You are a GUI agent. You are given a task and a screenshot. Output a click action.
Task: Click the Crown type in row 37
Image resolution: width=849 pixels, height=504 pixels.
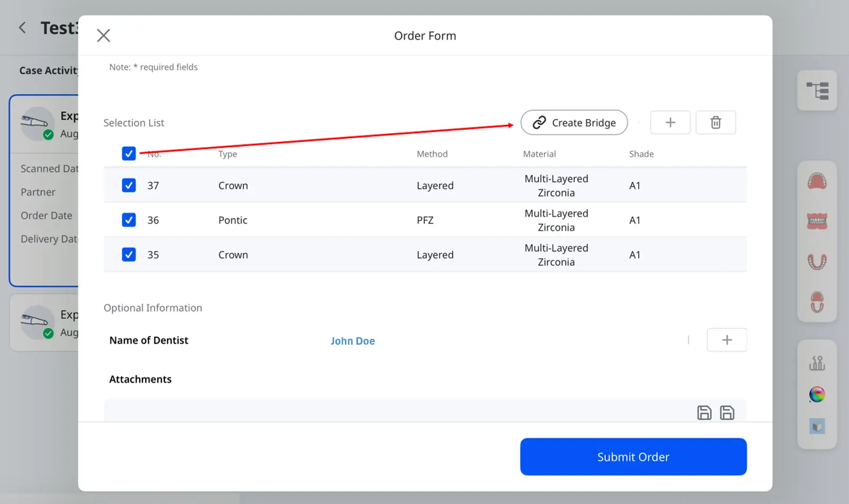[x=233, y=186]
